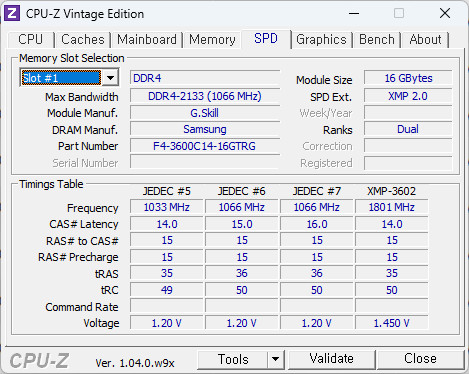Click the SPD Ext. value XMP 2.0

point(408,96)
